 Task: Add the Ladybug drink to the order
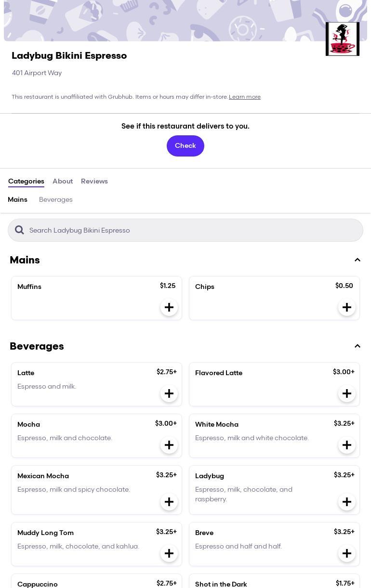click(347, 502)
